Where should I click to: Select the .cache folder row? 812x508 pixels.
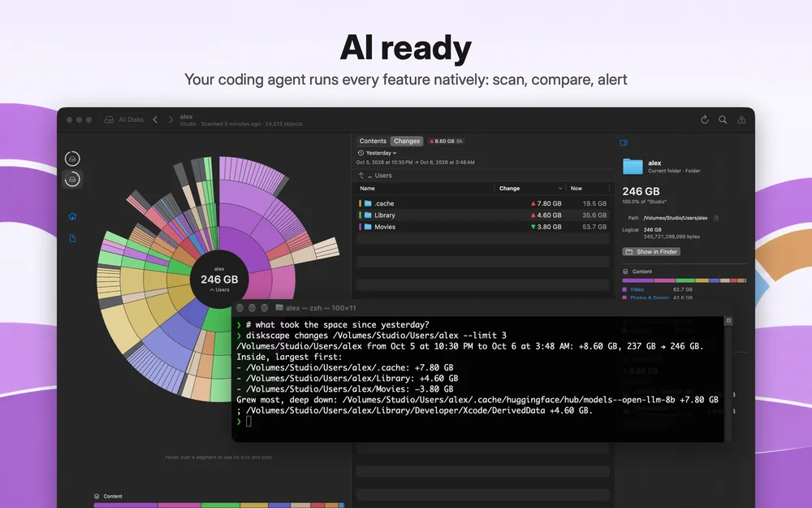click(482, 204)
